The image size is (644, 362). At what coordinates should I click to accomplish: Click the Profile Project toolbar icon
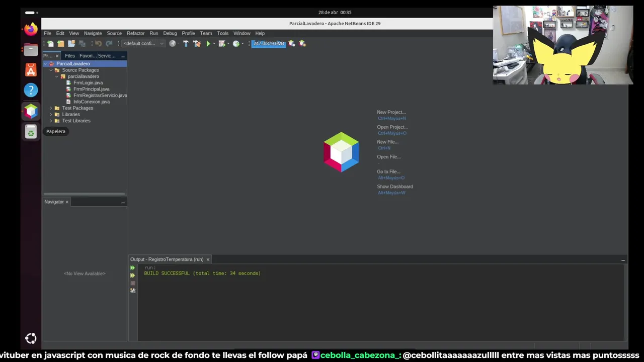(236, 44)
